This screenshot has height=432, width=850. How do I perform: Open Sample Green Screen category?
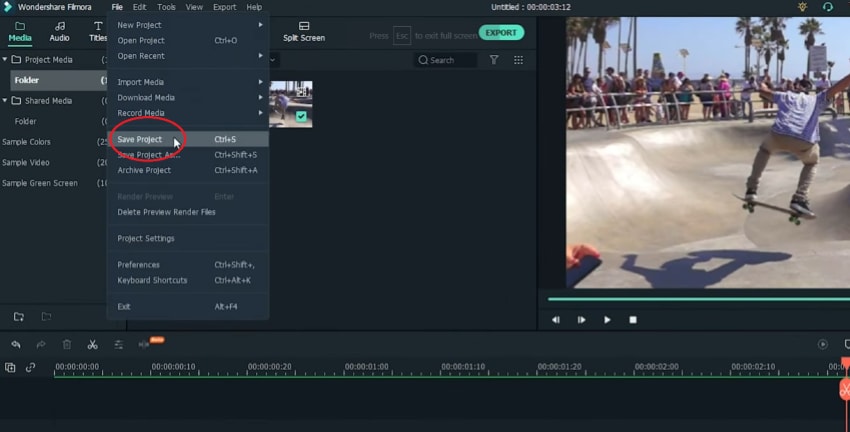[40, 183]
